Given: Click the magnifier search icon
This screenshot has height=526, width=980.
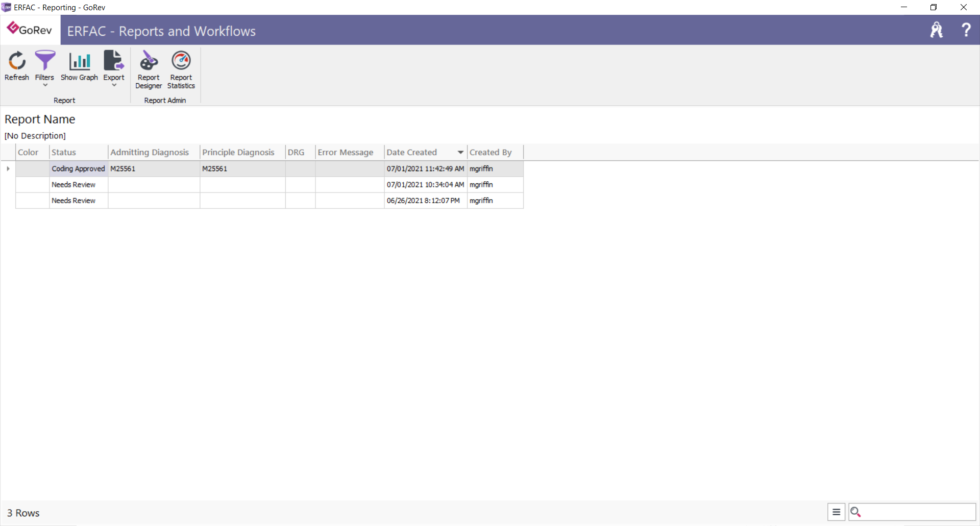Looking at the screenshot, I should 856,512.
